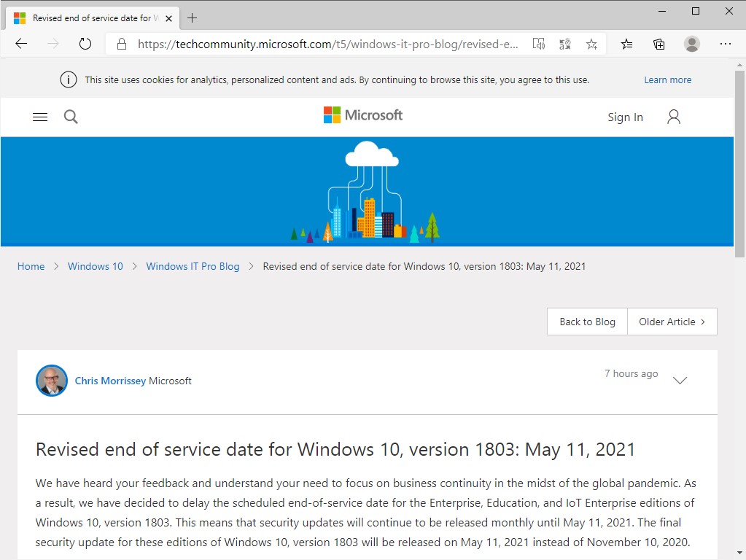Expand the blog post details chevron
The width and height of the screenshot is (746, 560).
pyautogui.click(x=680, y=380)
